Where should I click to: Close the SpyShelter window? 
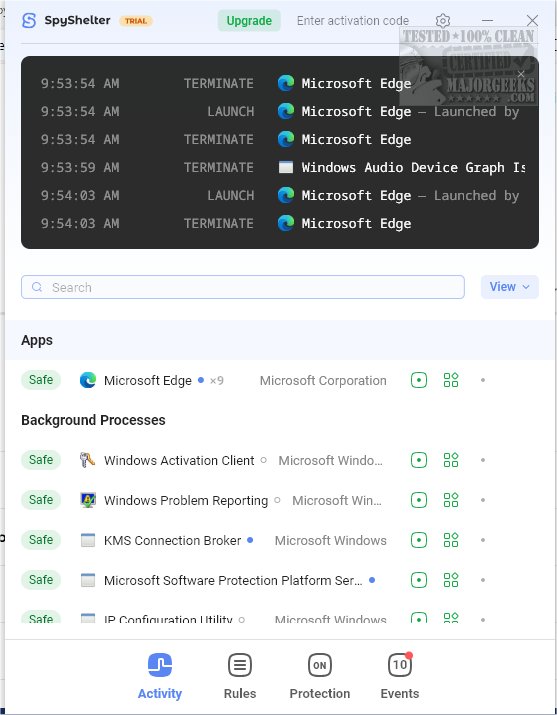click(532, 21)
